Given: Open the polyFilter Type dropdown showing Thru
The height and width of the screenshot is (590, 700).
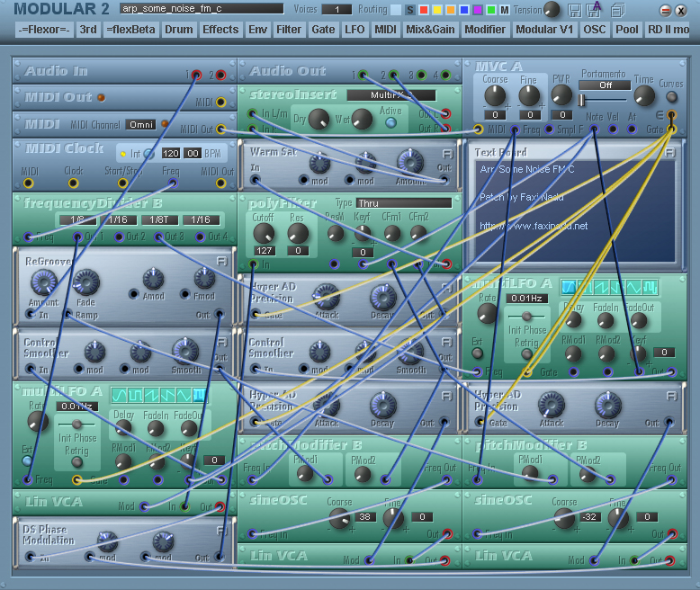Looking at the screenshot, I should click(404, 203).
